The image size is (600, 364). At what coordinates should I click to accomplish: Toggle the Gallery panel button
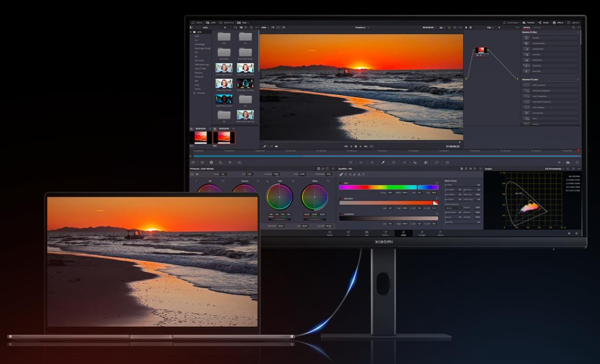[197, 23]
